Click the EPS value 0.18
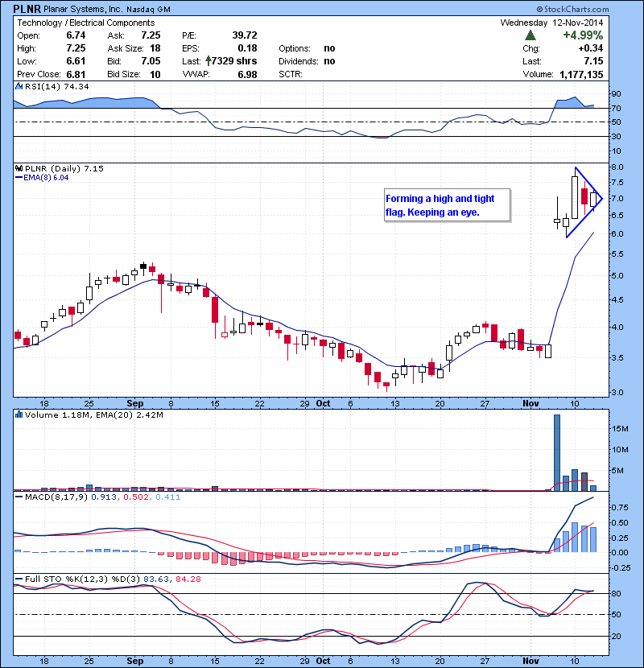644x668 pixels. coord(247,48)
